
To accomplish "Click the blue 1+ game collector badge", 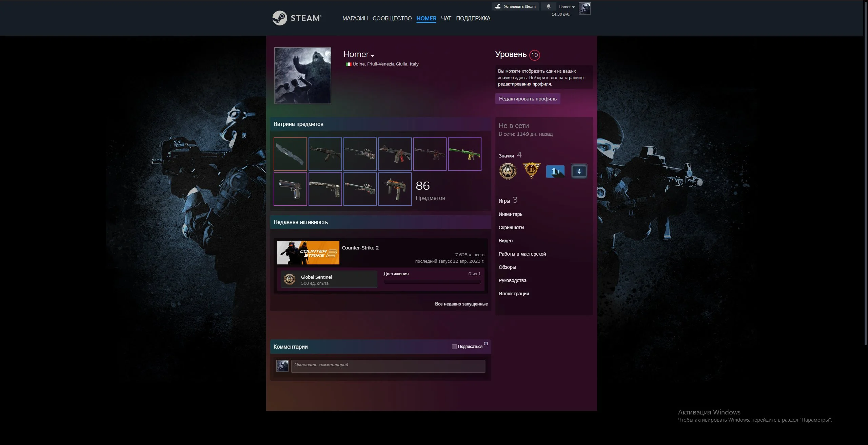I will (x=555, y=171).
